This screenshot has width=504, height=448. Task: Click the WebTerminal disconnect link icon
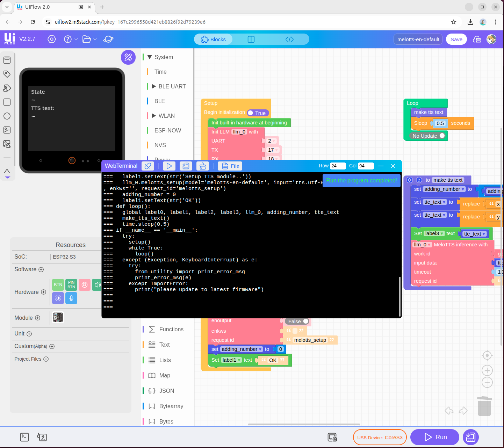coord(148,166)
